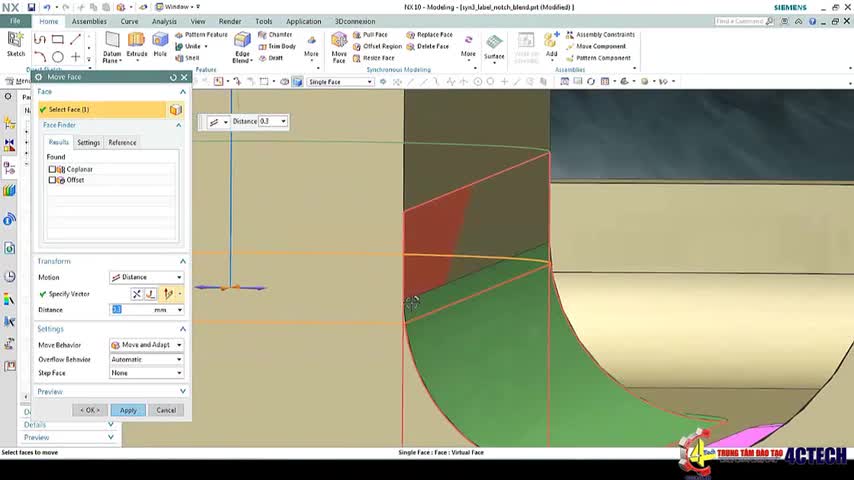Select Pattern Component tool
854x480 pixels.
point(598,58)
